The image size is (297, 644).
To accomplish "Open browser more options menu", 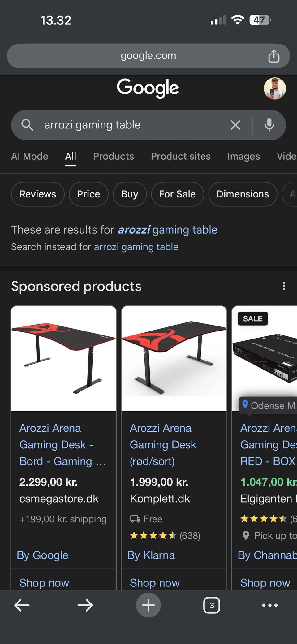I will 270,605.
